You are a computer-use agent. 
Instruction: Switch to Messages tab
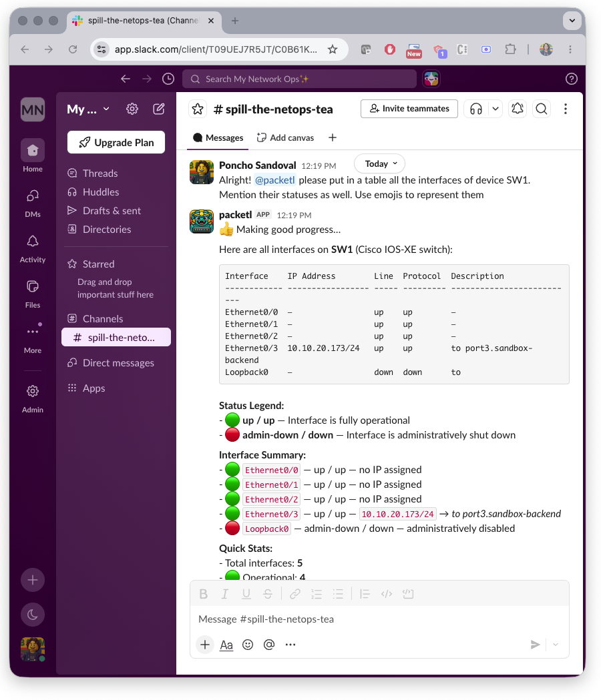[218, 138]
